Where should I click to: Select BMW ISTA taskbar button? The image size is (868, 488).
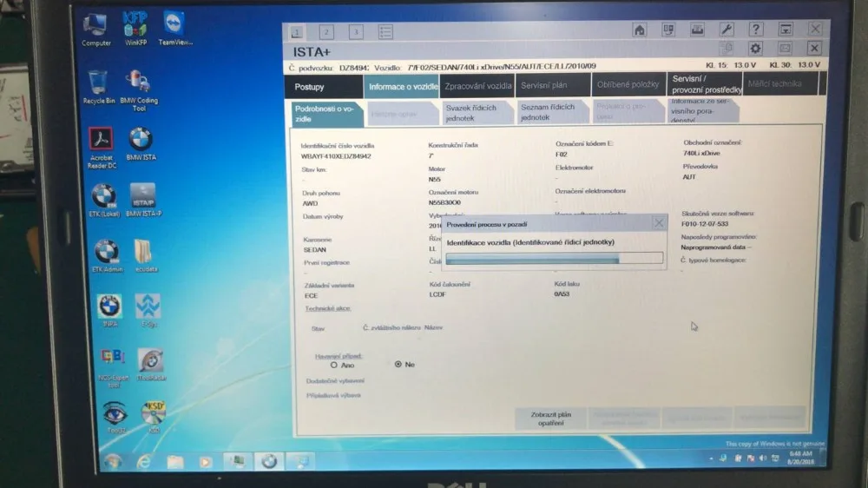pyautogui.click(x=269, y=461)
